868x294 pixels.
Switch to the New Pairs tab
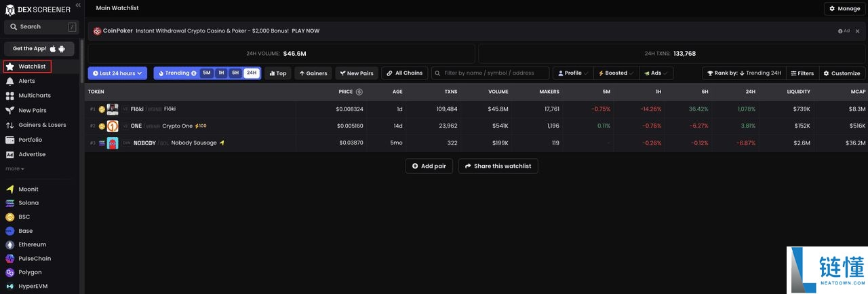click(x=357, y=73)
